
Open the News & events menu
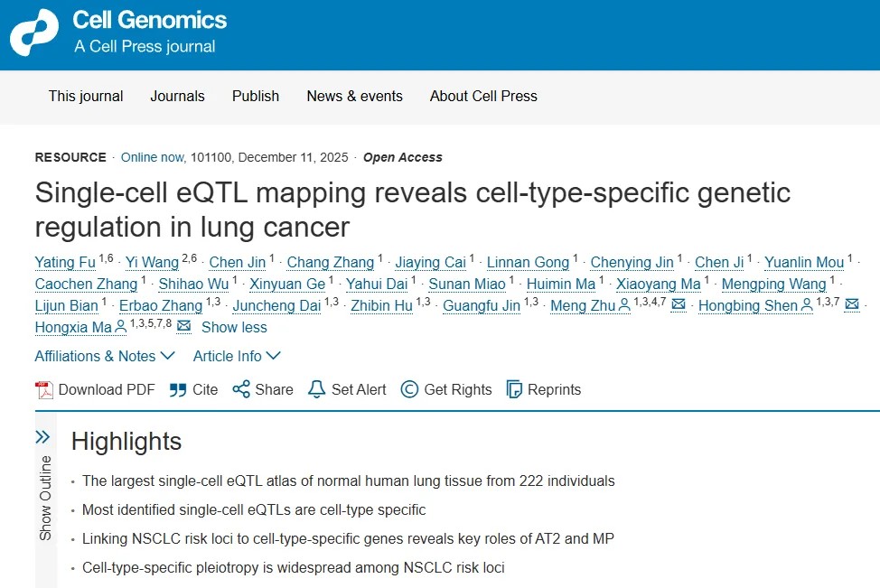click(354, 96)
